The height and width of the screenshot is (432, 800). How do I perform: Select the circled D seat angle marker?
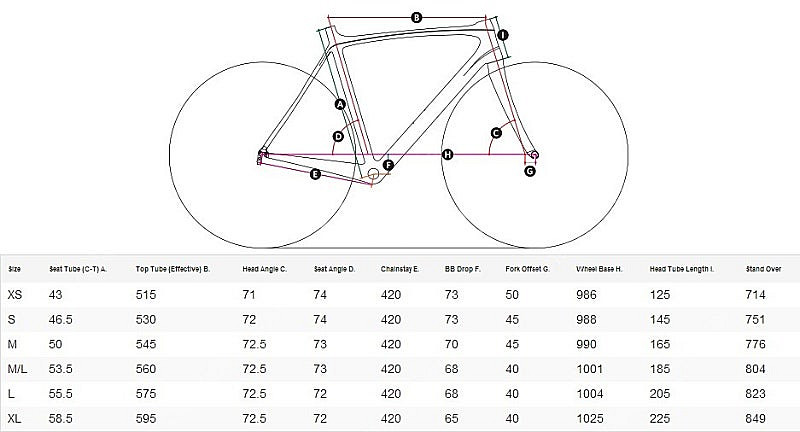[x=338, y=137]
